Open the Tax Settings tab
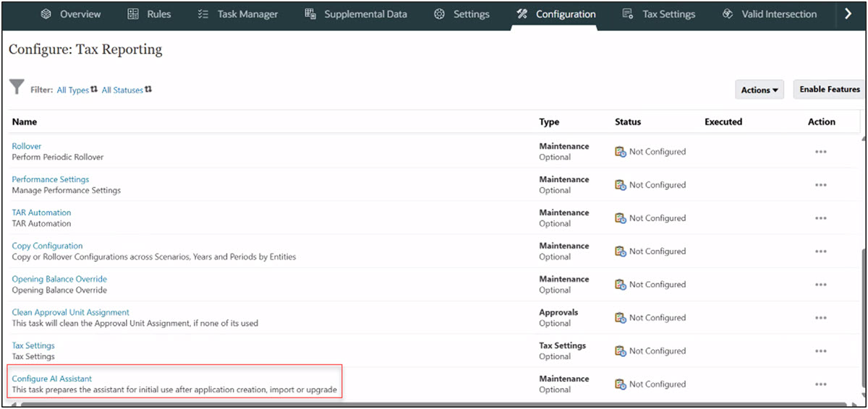The width and height of the screenshot is (868, 409). tap(658, 14)
